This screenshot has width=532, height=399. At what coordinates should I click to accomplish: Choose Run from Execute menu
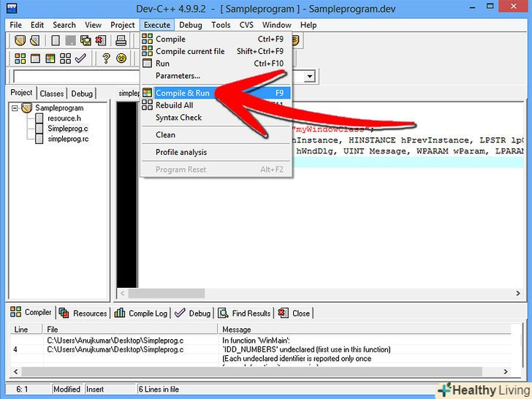pos(216,64)
